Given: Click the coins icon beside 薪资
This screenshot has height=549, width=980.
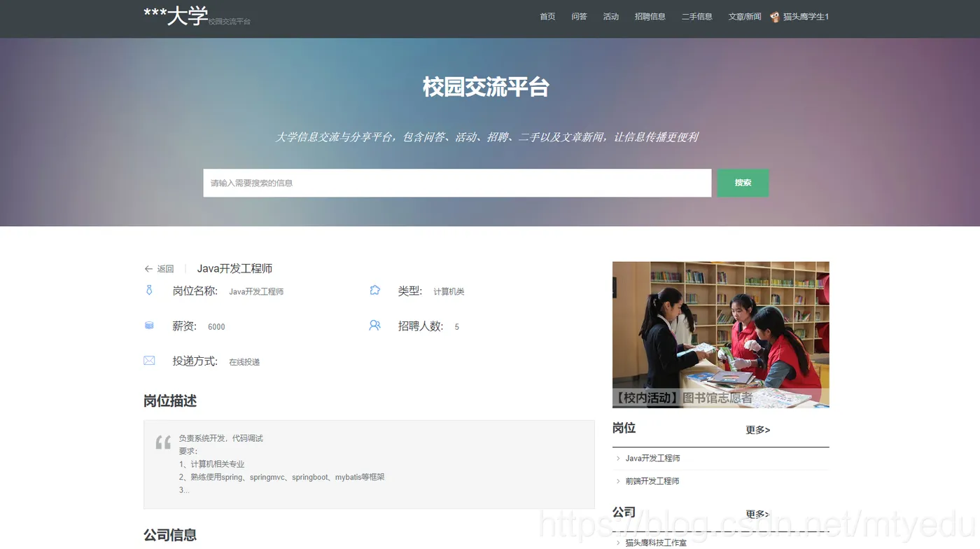Looking at the screenshot, I should click(x=149, y=326).
